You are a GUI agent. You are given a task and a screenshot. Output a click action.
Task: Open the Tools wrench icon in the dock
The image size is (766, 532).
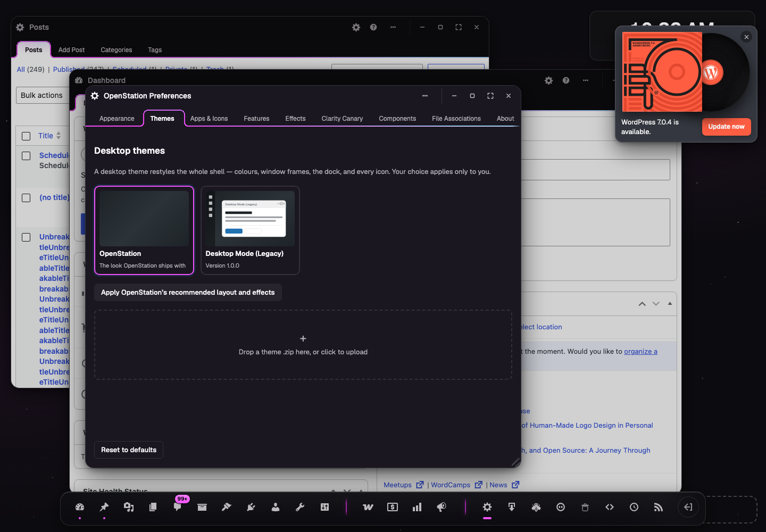pos(300,507)
